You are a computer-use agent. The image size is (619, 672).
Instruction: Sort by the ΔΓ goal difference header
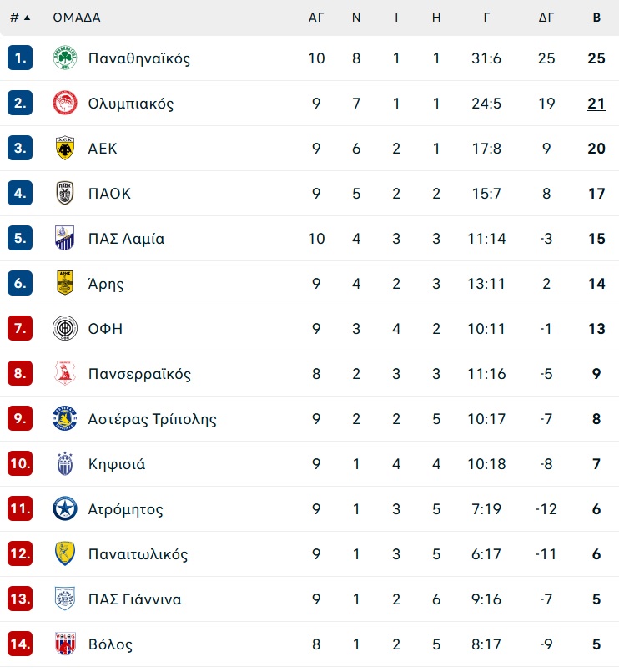[x=546, y=18]
